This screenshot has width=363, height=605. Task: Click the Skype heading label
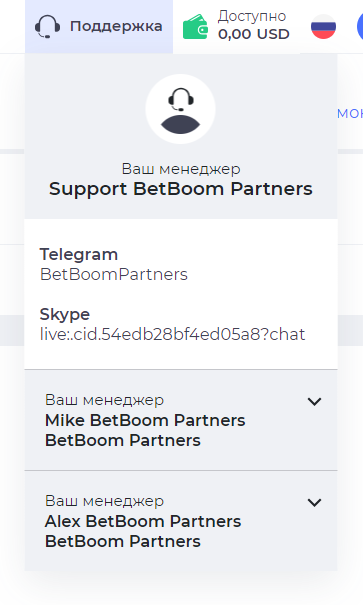tap(65, 314)
